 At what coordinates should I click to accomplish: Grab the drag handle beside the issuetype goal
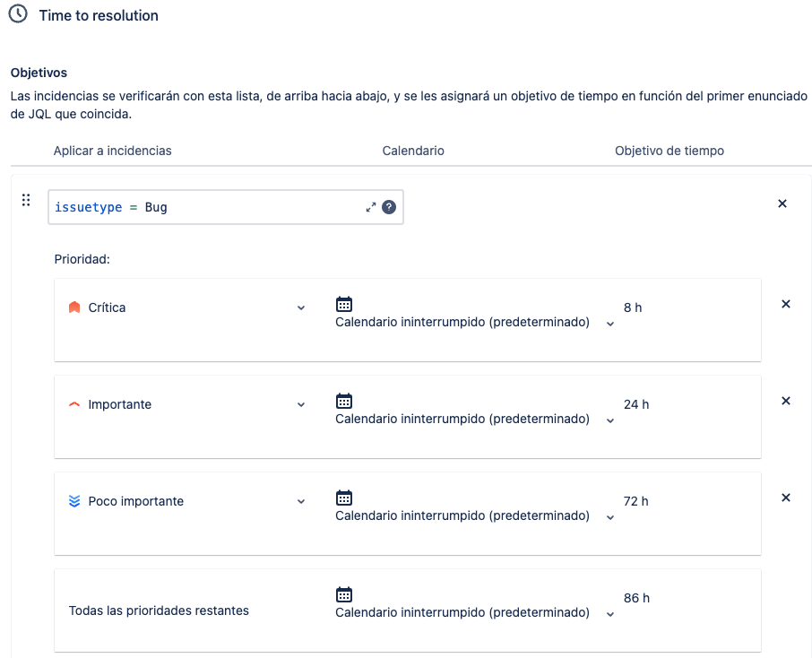click(x=26, y=200)
